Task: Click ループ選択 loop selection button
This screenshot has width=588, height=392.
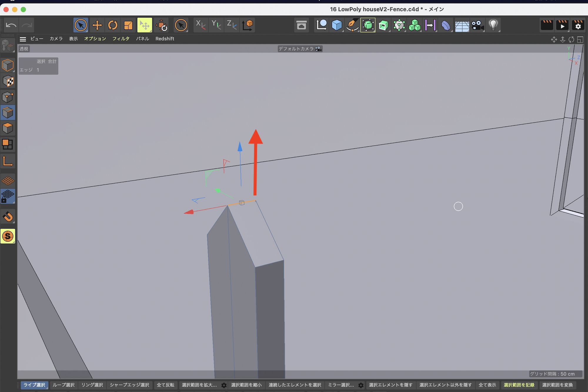Action: point(64,385)
